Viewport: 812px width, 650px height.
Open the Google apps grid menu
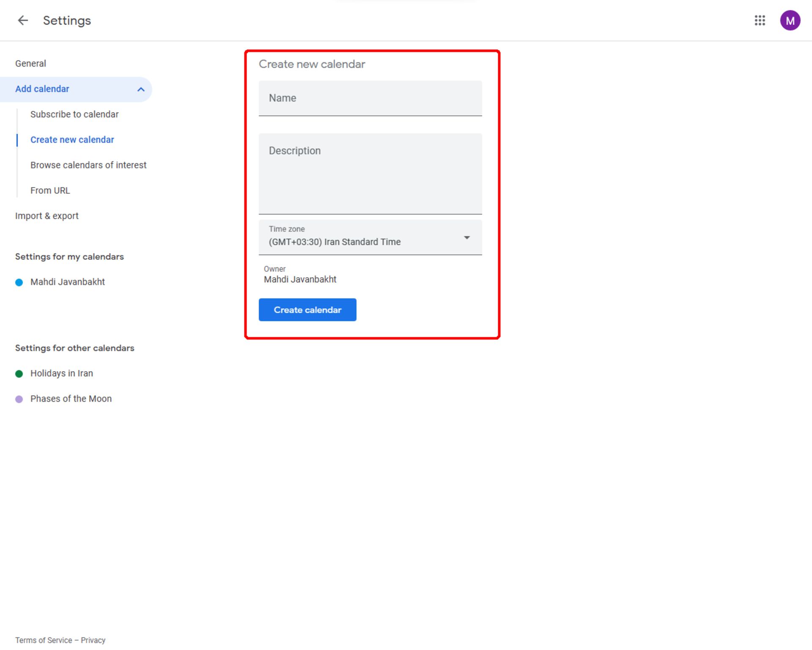(x=760, y=20)
